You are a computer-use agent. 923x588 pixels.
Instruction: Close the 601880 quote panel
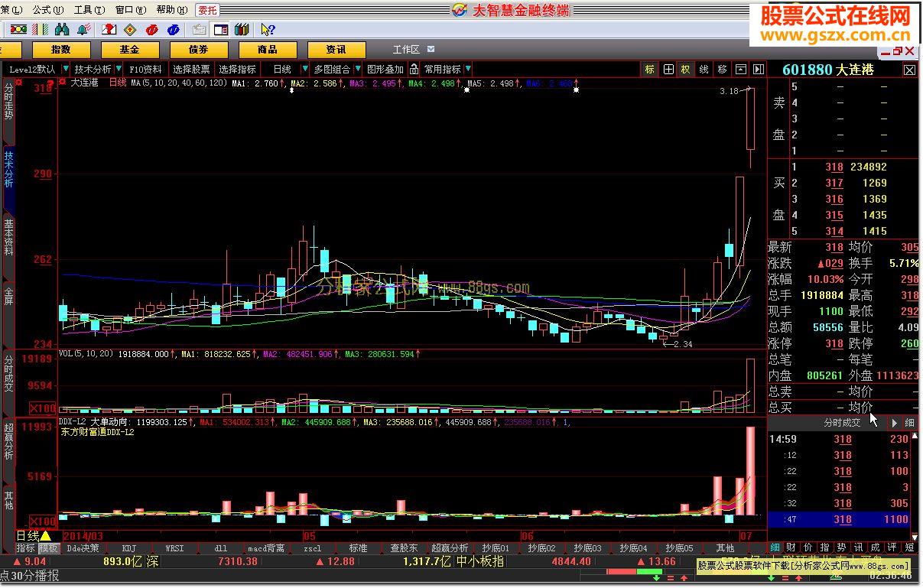909,70
